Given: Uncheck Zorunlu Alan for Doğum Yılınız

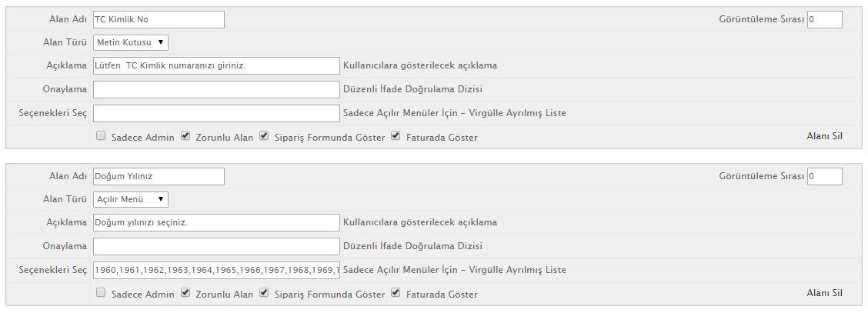Looking at the screenshot, I should (x=185, y=292).
